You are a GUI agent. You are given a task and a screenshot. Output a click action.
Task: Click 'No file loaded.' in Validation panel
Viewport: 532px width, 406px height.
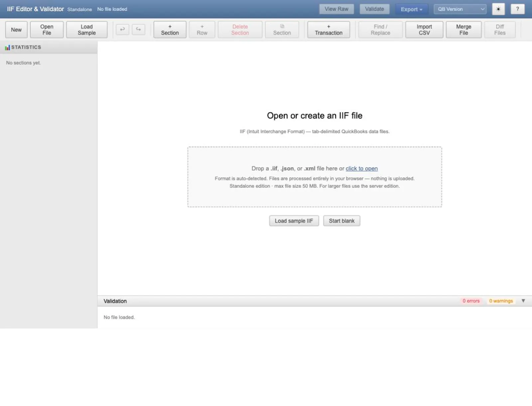[119, 317]
